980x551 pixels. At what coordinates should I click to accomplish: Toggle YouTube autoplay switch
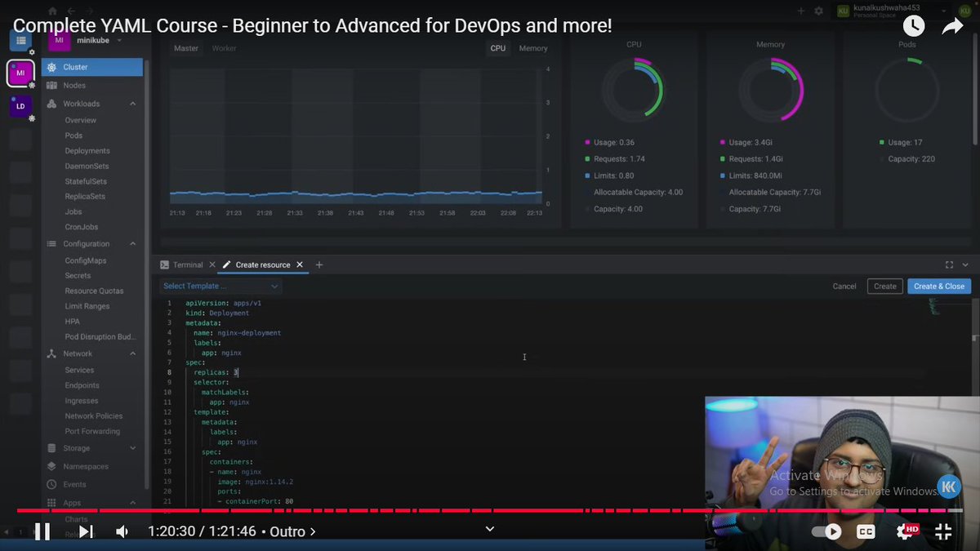[x=826, y=531]
